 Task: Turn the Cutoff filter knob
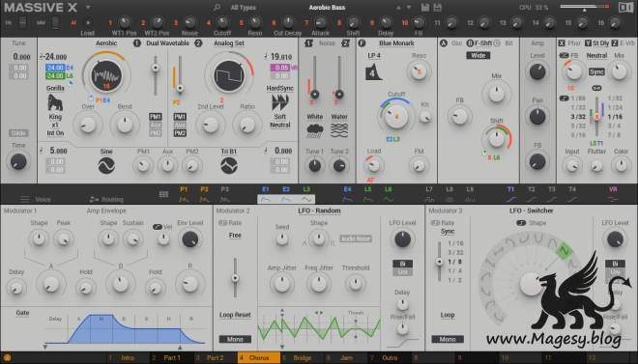click(x=395, y=117)
